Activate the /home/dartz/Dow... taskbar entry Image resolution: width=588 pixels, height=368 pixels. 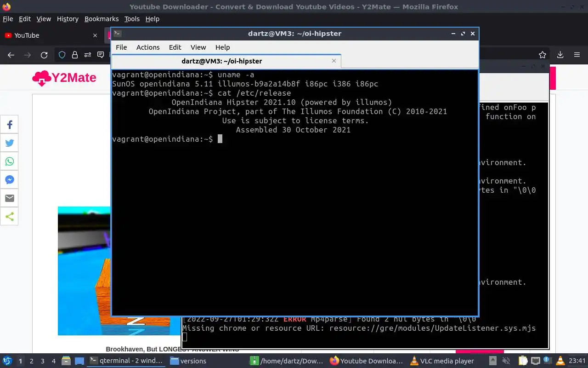287,361
